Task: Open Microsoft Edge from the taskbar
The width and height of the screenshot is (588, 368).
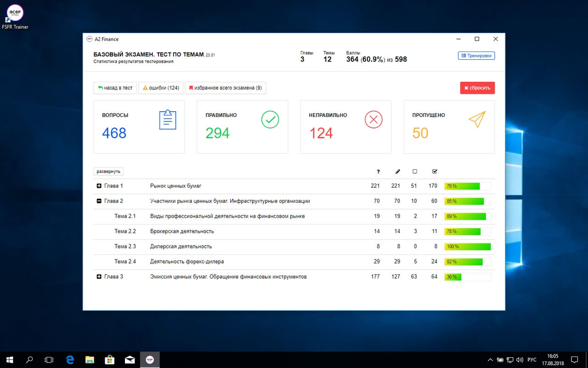Action: (70, 359)
